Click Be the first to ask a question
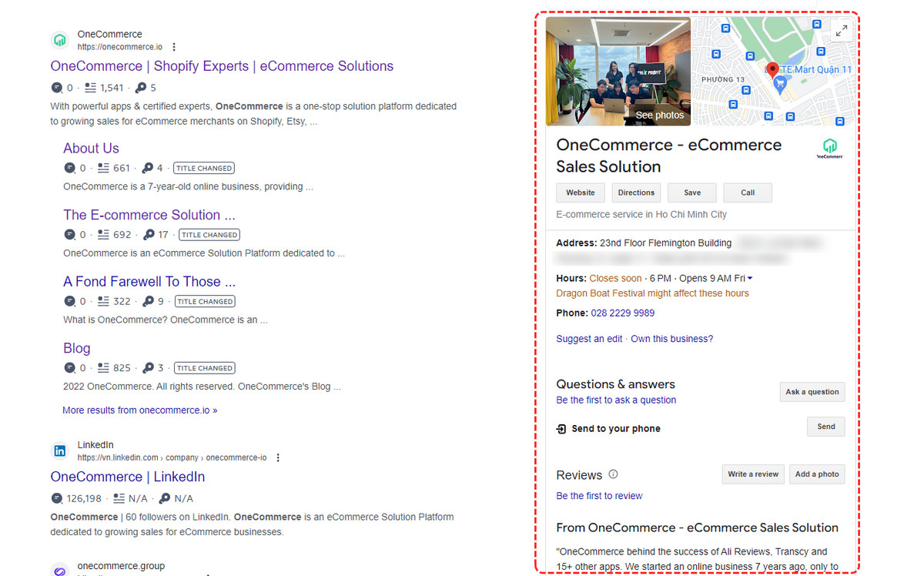This screenshot has height=576, width=924. 616,400
